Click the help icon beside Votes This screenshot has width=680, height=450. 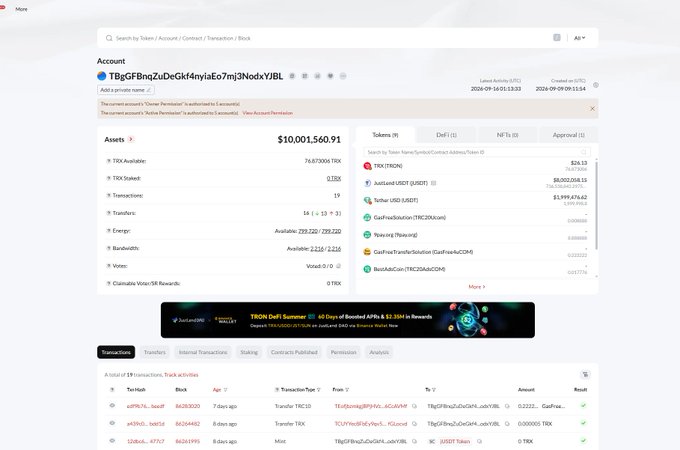(108, 266)
